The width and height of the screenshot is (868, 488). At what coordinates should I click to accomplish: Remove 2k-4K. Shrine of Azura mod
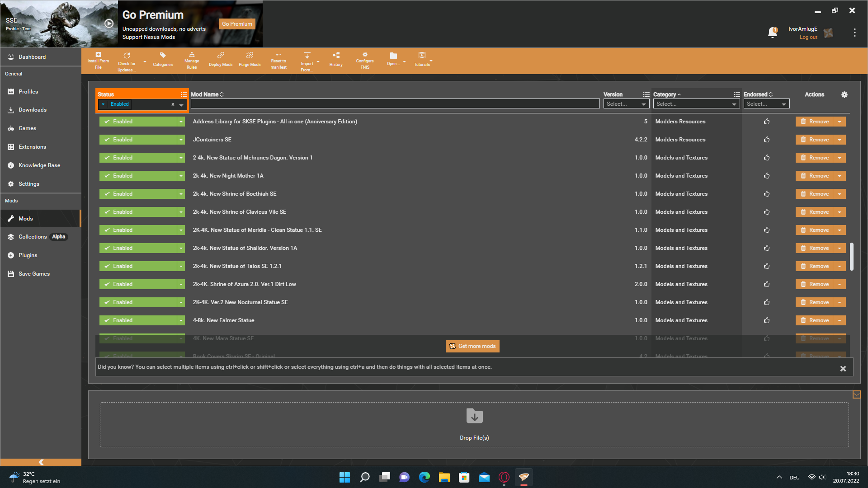click(815, 284)
